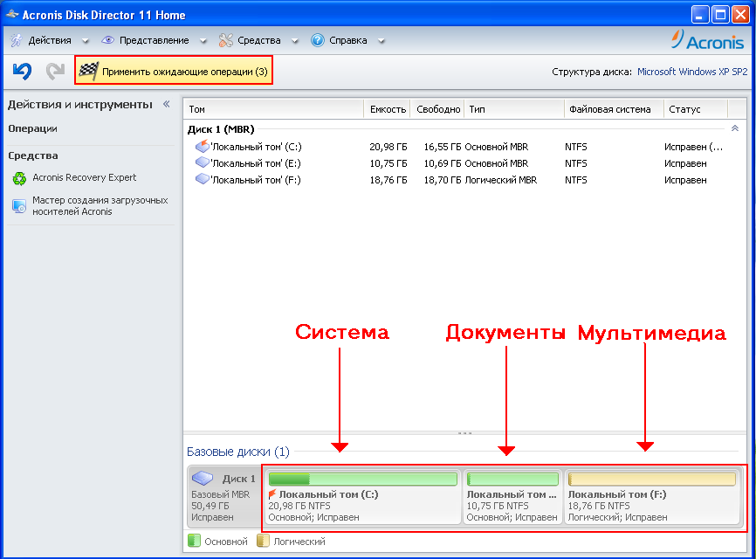Screen dimensions: 756x559
Task: Collapse the Действия и инструменты panel
Action: 167,104
